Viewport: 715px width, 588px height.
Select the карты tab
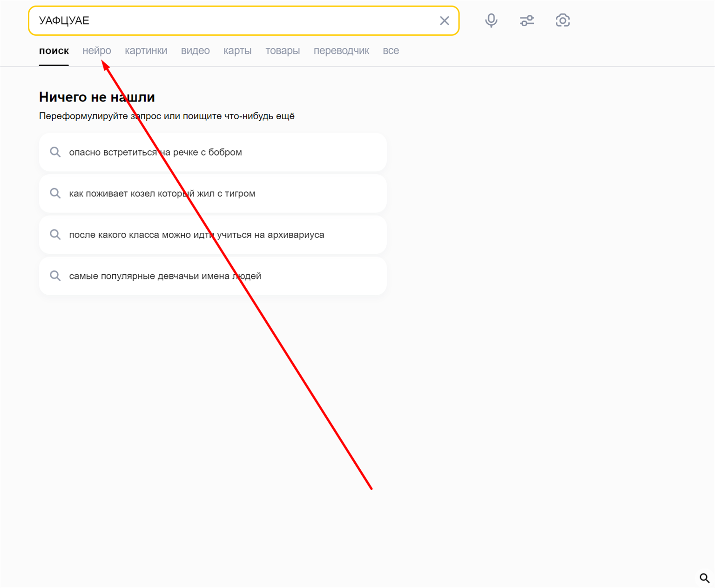pos(237,51)
